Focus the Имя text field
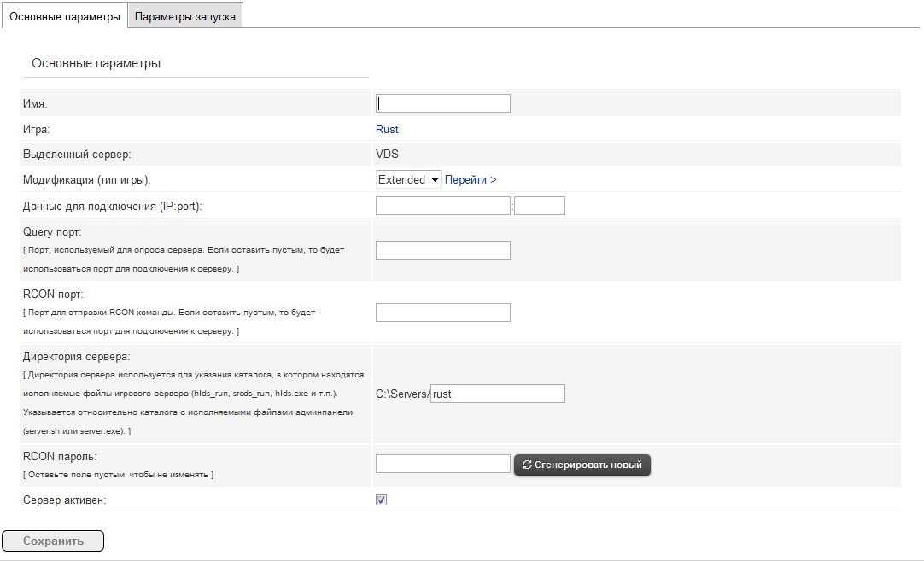The image size is (924, 561). (442, 103)
